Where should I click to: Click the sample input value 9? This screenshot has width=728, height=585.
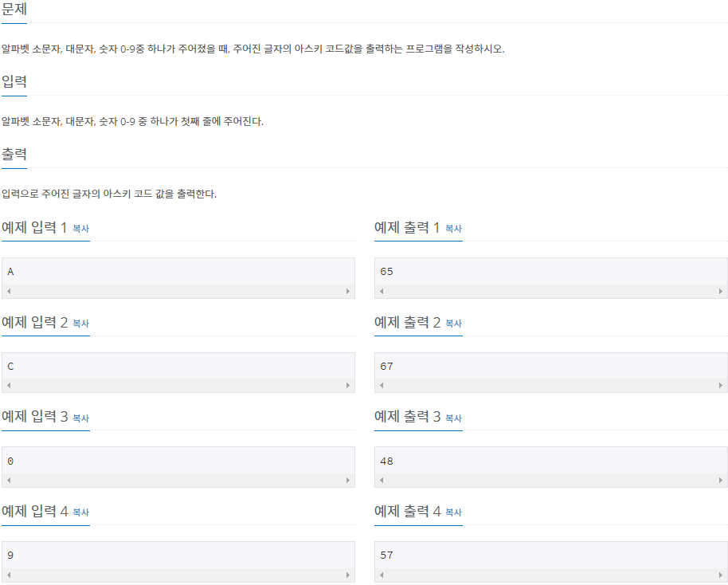pos(10,556)
